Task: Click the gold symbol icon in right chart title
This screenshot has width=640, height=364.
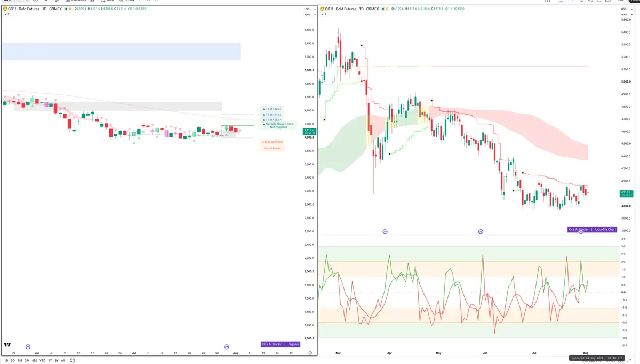Action: (x=322, y=9)
